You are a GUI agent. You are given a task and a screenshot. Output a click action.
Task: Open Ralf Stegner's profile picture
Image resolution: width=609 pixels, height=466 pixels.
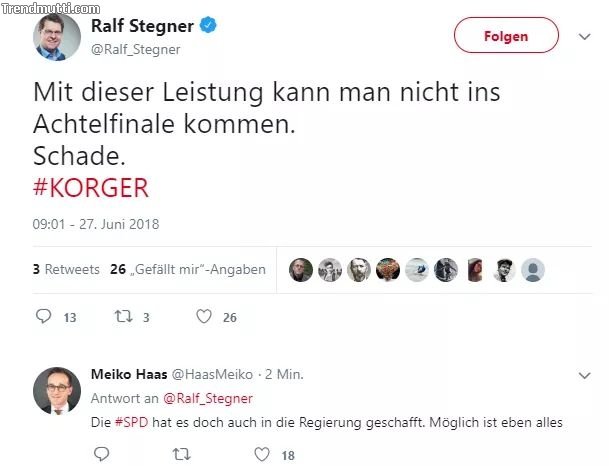[56, 37]
